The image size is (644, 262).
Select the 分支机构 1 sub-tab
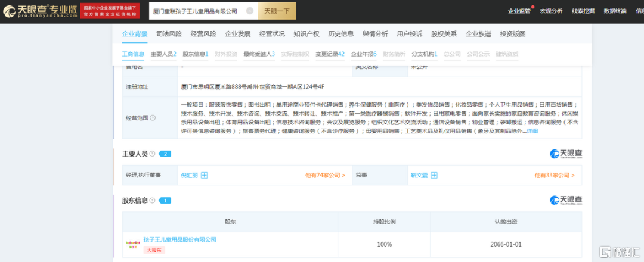pos(425,54)
